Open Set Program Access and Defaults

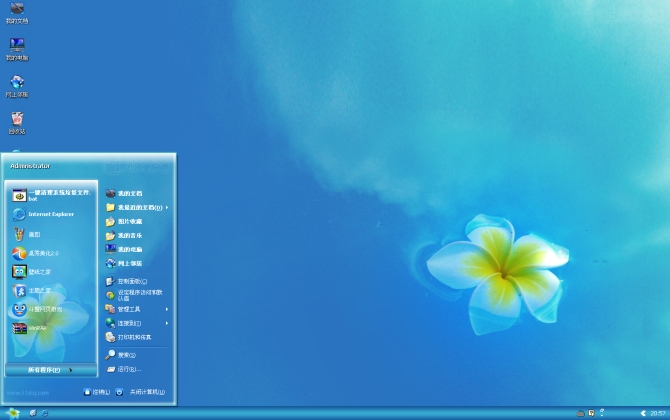[x=134, y=295]
